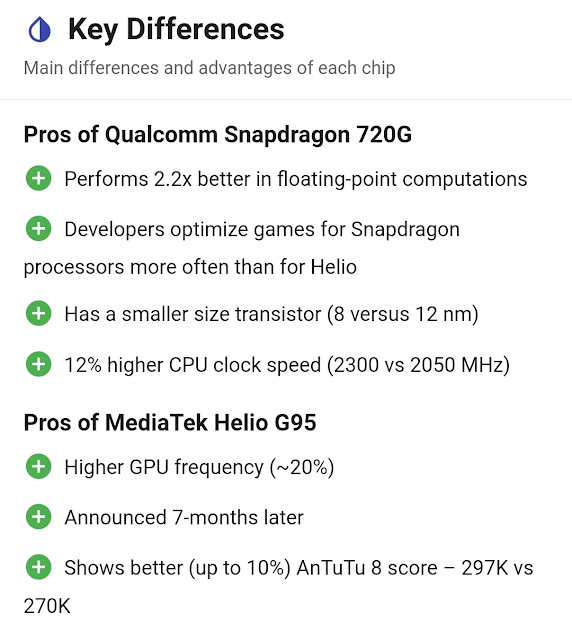Click the 270K score text on last line

coord(47,606)
